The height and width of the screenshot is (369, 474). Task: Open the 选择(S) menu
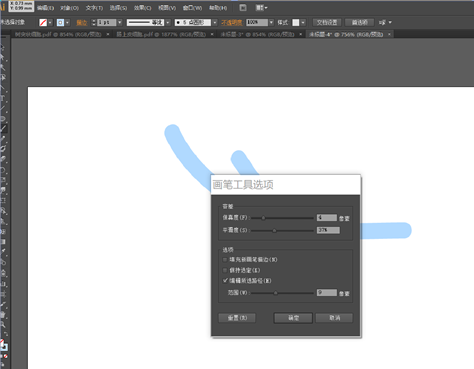pyautogui.click(x=118, y=8)
